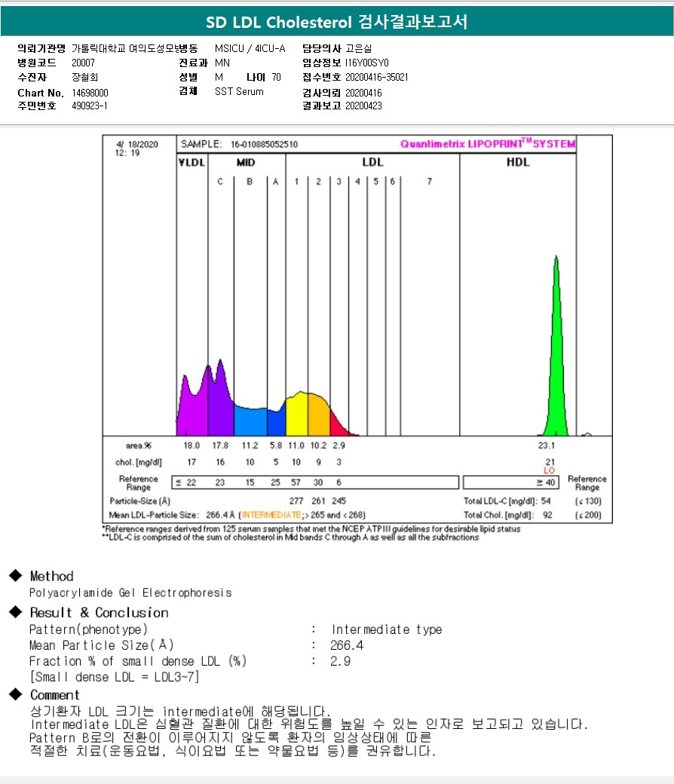Click ward text 'MSICU / 4ICU-A'

tap(250, 48)
